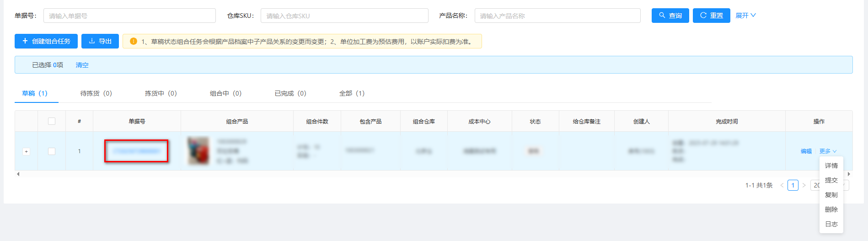Clear selection using 清空 link
Viewport: 868px width, 241px height.
tap(82, 65)
